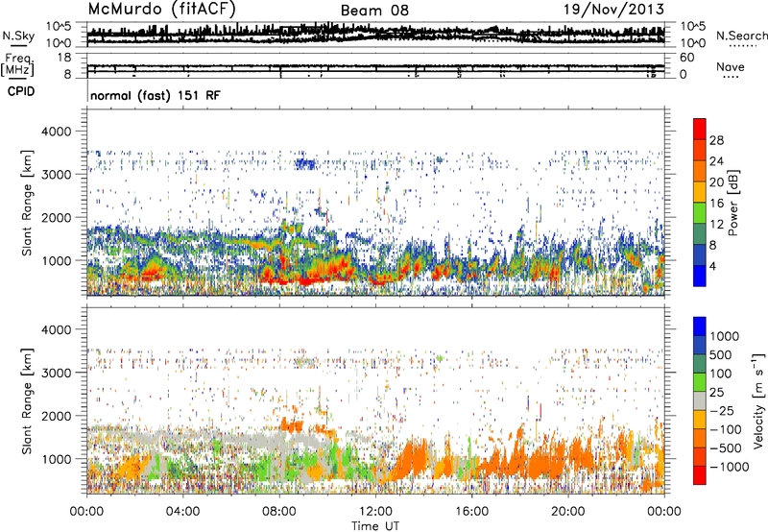Select the N.Sky legend label
Viewport: 768px width, 532px height.
tap(18, 36)
